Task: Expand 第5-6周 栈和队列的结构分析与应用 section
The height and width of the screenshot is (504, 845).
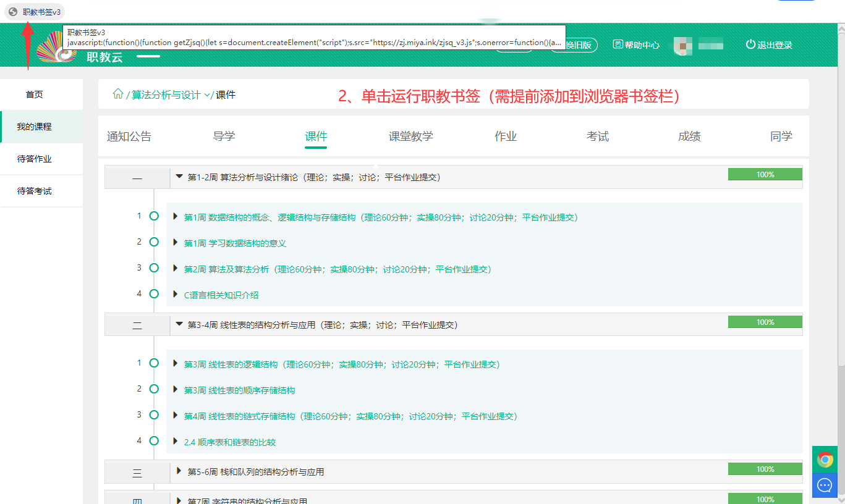Action: pyautogui.click(x=179, y=471)
